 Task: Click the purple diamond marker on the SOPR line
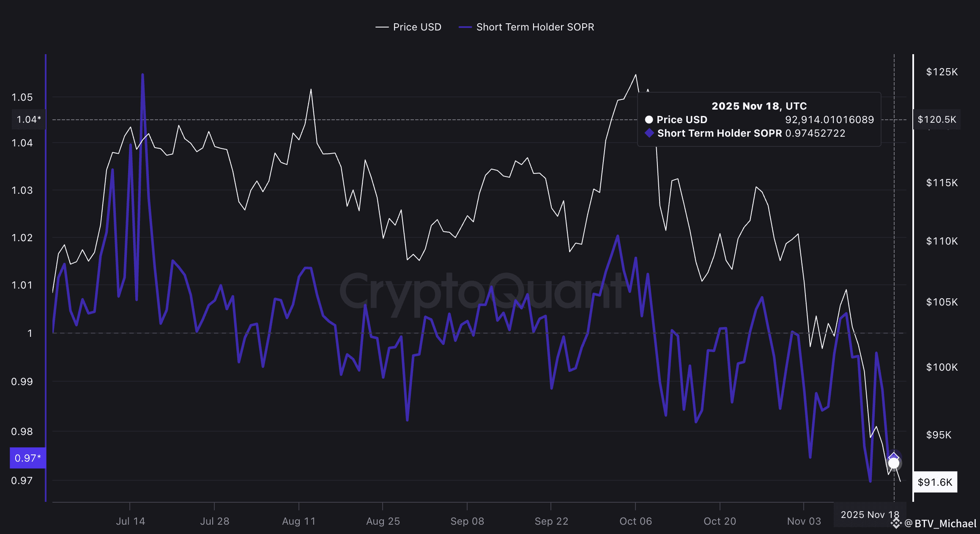pos(893,456)
